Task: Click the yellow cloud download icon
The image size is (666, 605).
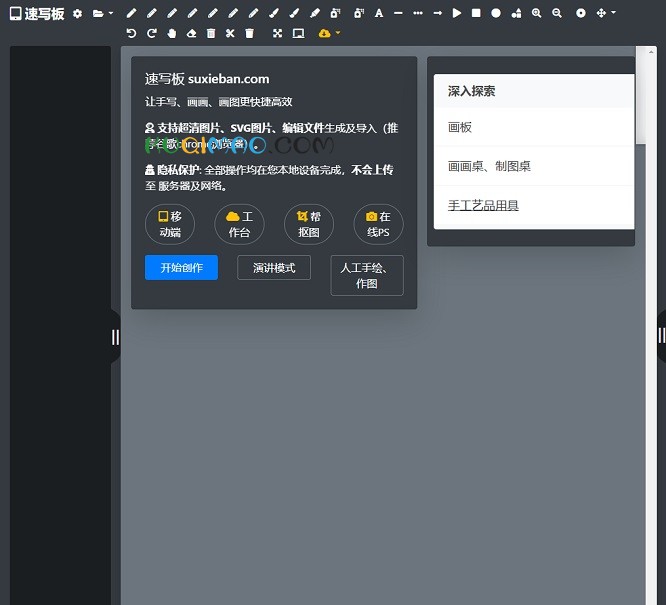Action: click(x=325, y=33)
